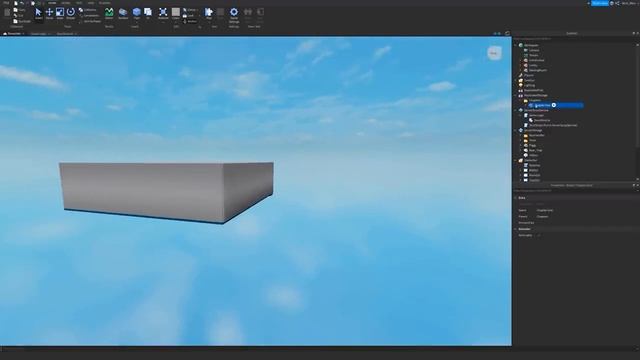Toggle the Join Surfaces checkbox
The height and width of the screenshot is (360, 640).
pos(81,21)
